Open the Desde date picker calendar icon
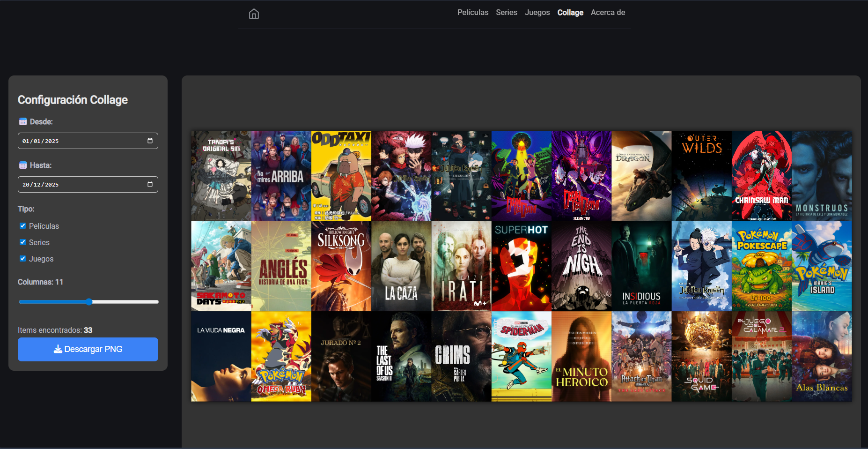868x449 pixels. pyautogui.click(x=150, y=141)
